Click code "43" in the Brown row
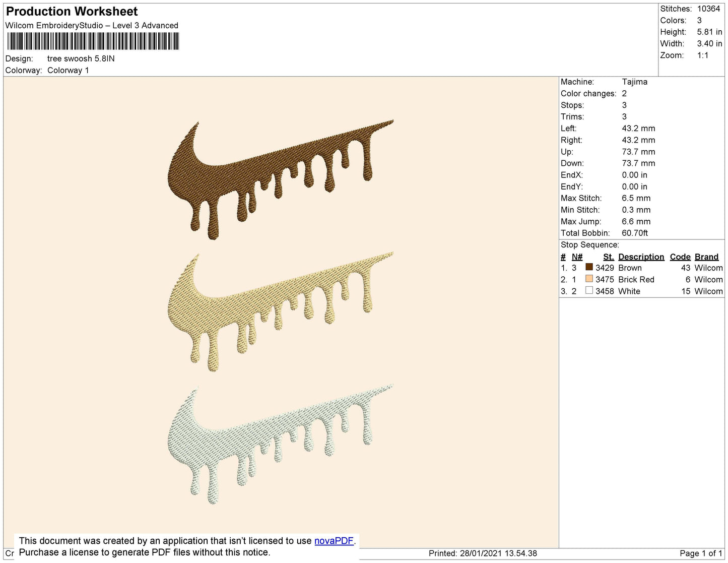728x563 pixels. 686,268
